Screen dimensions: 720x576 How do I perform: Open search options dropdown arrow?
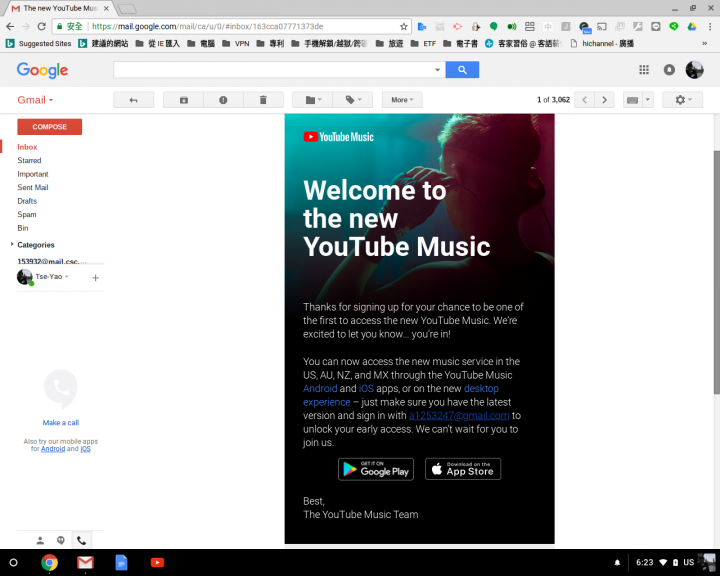pos(438,70)
